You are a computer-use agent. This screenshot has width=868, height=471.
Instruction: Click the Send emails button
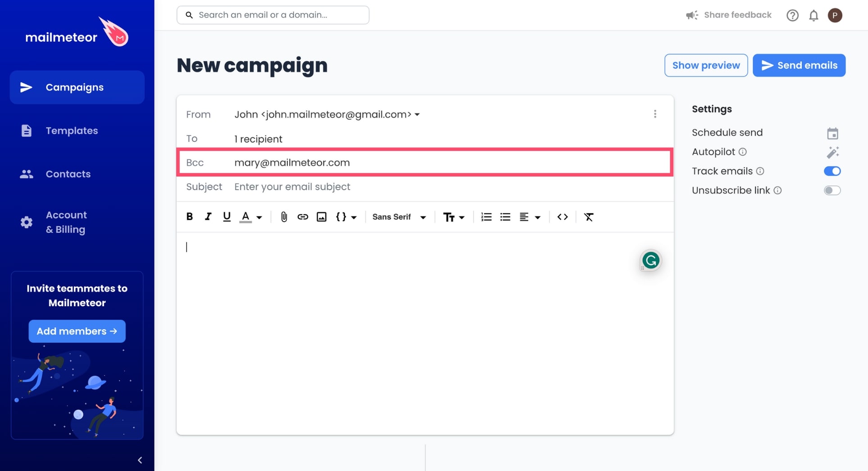799,65
